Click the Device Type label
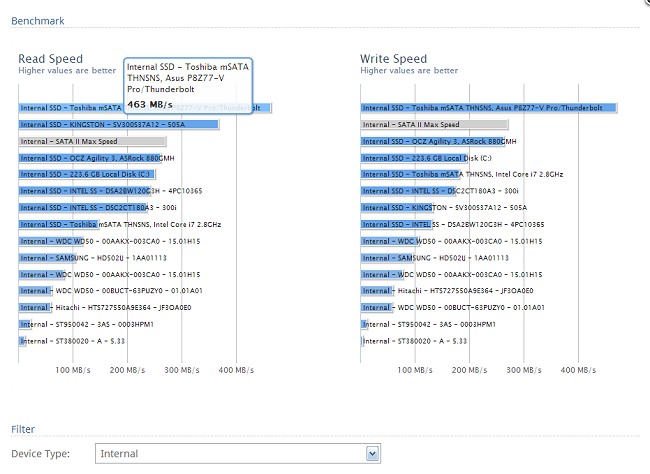 [x=41, y=454]
